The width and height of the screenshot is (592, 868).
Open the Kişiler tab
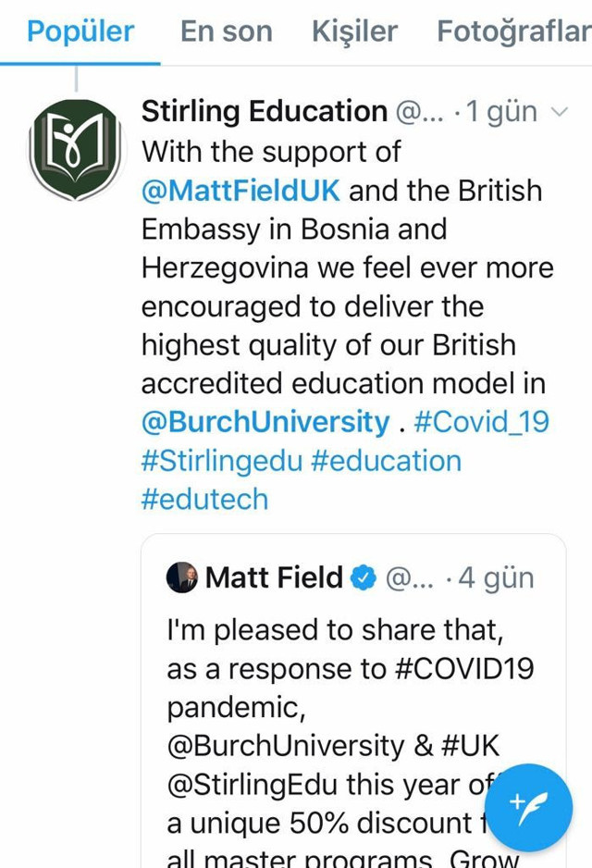pyautogui.click(x=354, y=31)
